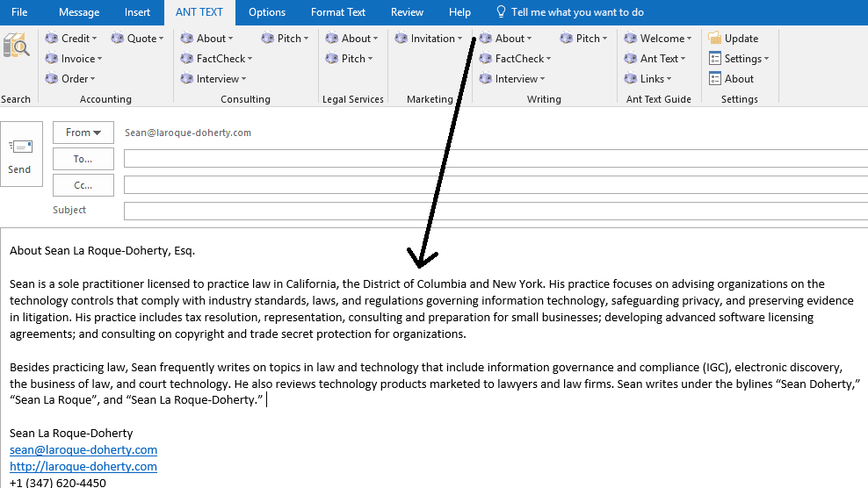
Task: Expand the Welcome dropdown arrow
Action: click(x=689, y=39)
